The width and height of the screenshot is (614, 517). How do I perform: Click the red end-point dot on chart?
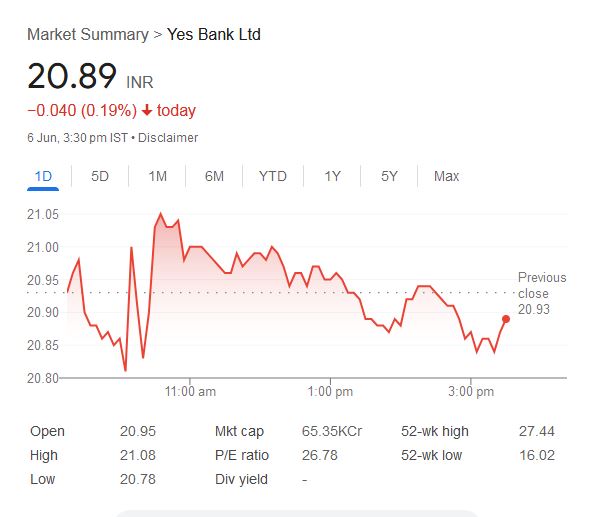(506, 319)
